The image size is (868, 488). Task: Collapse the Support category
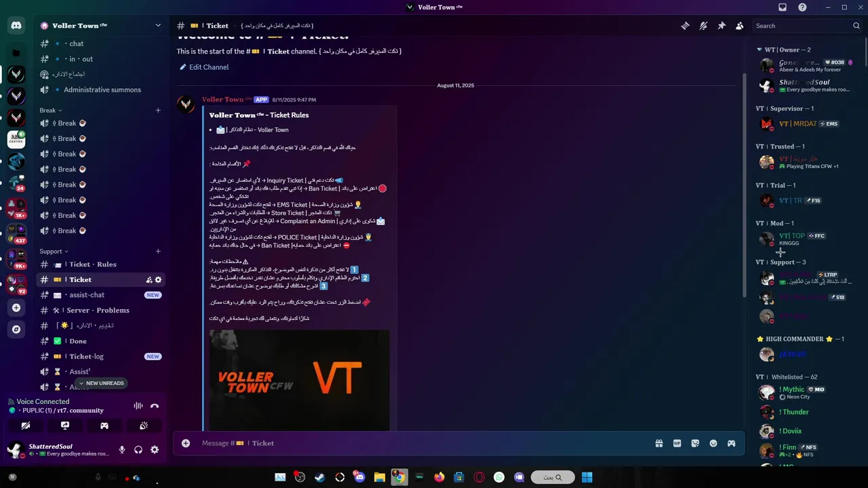coord(54,251)
